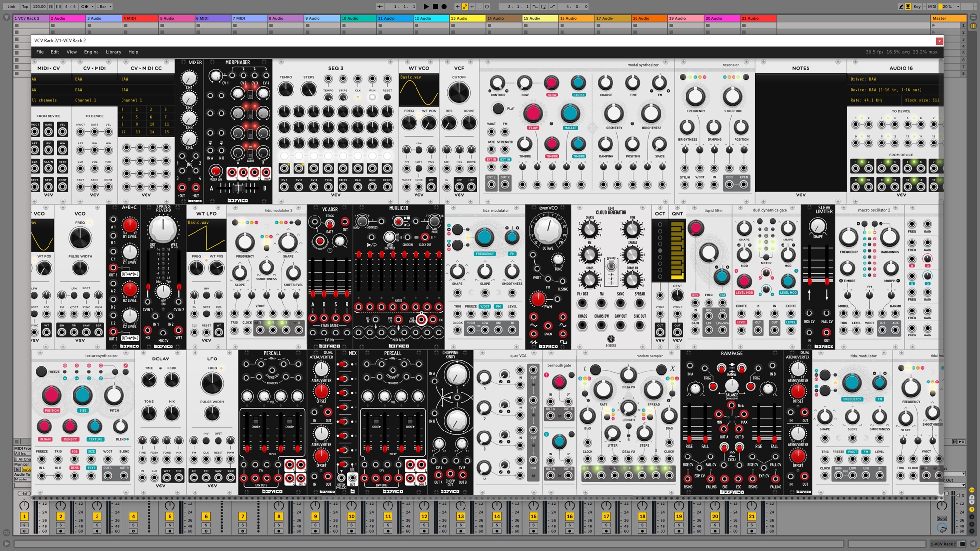Open the Library menu in VCV Rack
The width and height of the screenshot is (980, 551).
(113, 52)
